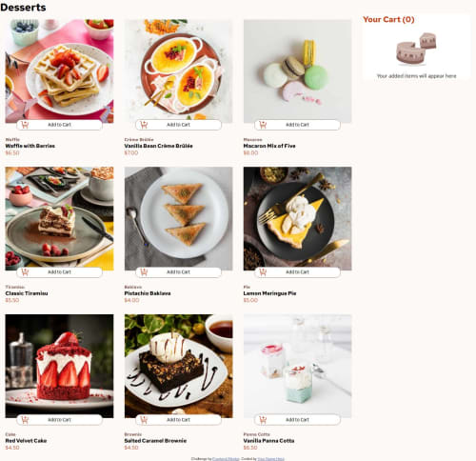Image resolution: width=476 pixels, height=461 pixels.
Task: Click cart icon under Crème Brûlée image
Action: pyautogui.click(x=144, y=125)
